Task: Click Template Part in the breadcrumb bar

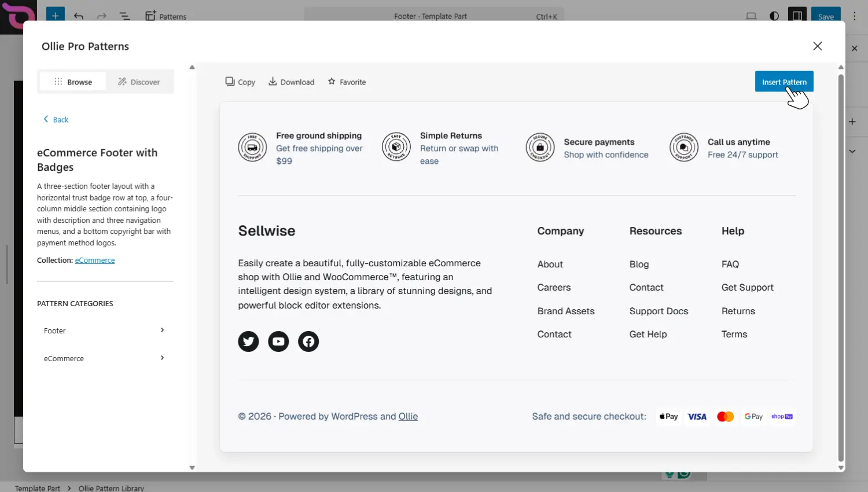Action: coord(38,488)
